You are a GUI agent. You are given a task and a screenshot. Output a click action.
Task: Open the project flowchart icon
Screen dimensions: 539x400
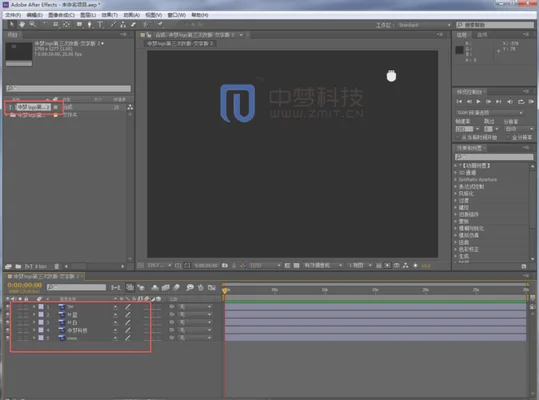[x=130, y=107]
